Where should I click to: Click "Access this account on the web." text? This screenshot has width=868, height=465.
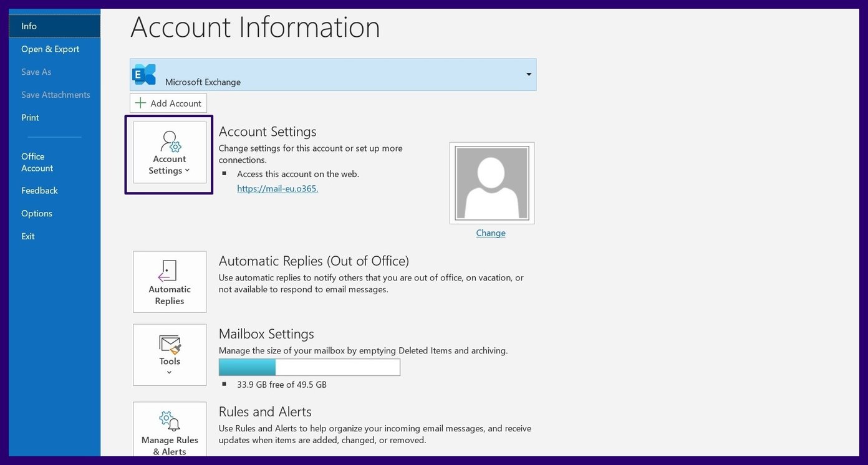click(x=298, y=174)
